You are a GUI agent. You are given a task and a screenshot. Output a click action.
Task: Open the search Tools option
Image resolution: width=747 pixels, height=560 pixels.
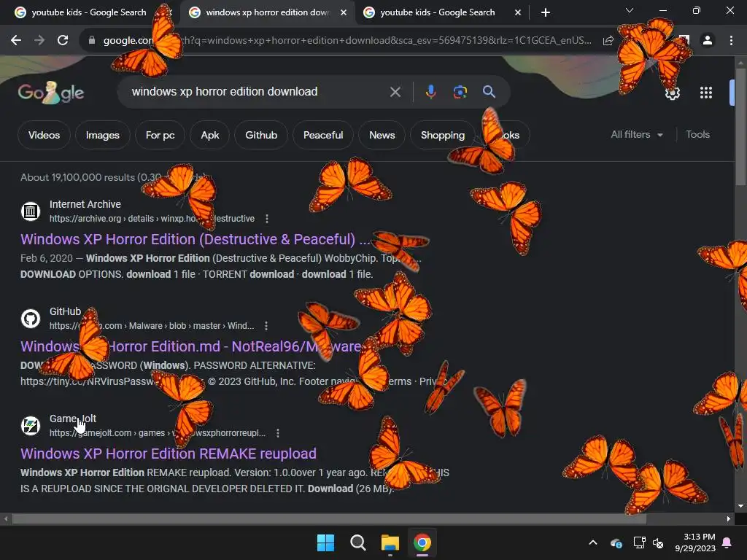(x=697, y=135)
